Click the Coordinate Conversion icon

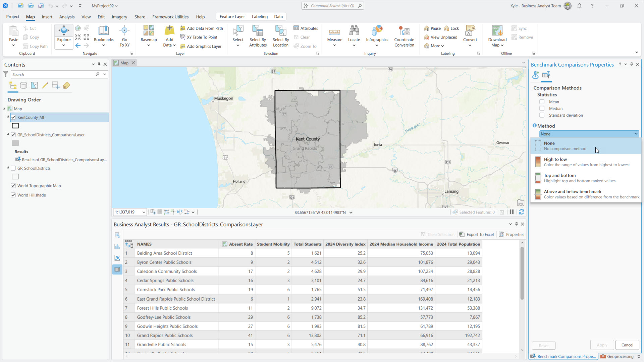point(404,32)
